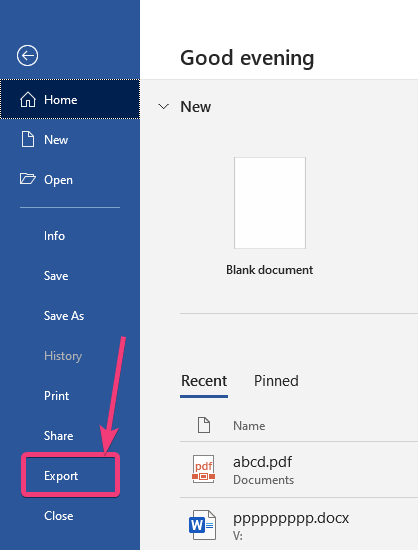
Task: Click the V: location under pppppppp.docx
Action: (238, 535)
